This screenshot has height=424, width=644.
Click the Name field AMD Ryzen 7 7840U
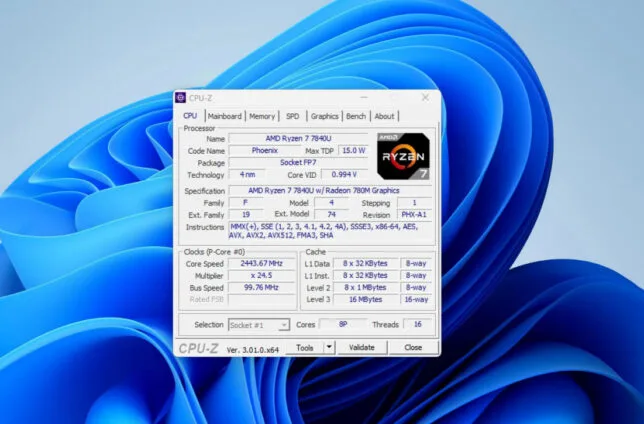[x=298, y=138]
